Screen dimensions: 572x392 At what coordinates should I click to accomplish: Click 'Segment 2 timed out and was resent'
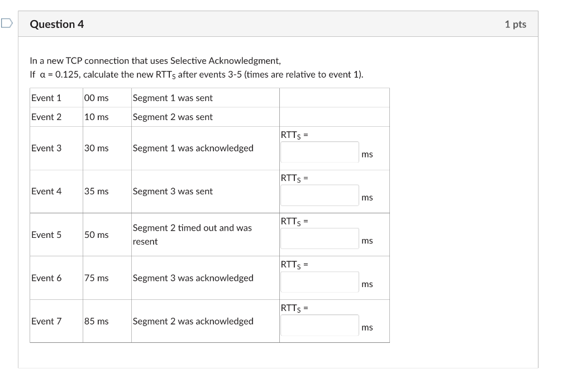192,235
